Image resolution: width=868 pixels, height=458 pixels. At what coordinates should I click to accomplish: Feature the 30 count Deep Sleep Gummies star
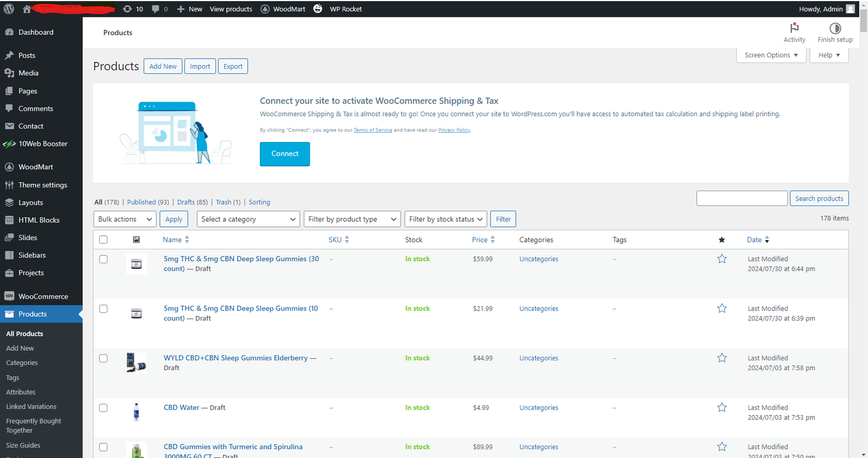[722, 259]
